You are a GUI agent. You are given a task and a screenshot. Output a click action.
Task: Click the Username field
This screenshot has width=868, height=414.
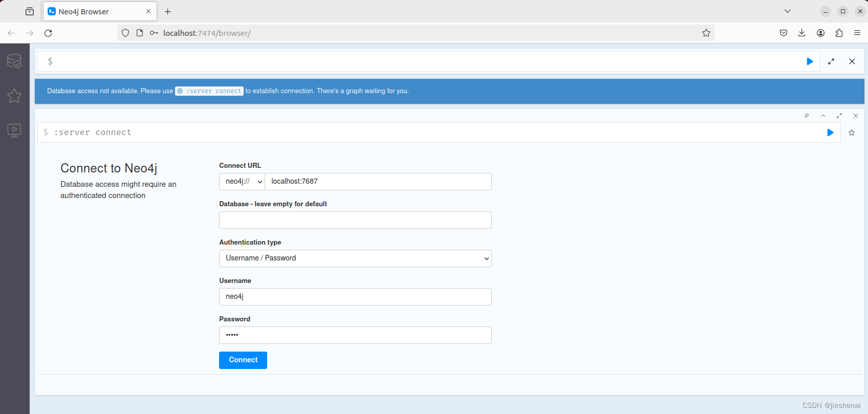tap(355, 297)
